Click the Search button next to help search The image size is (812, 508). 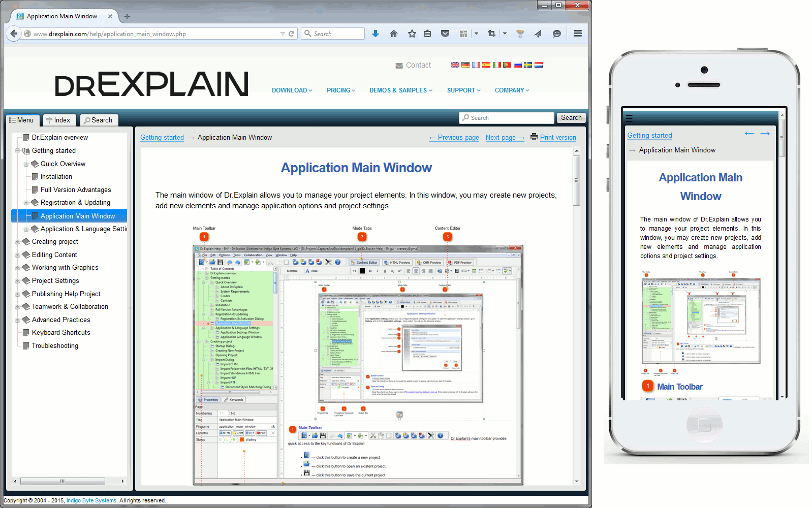(571, 118)
